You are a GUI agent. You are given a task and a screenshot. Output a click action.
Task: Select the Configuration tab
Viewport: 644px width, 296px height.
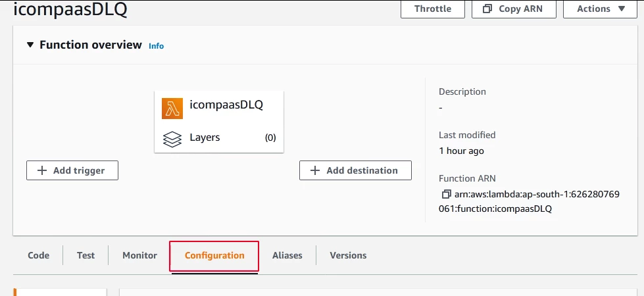coord(214,255)
